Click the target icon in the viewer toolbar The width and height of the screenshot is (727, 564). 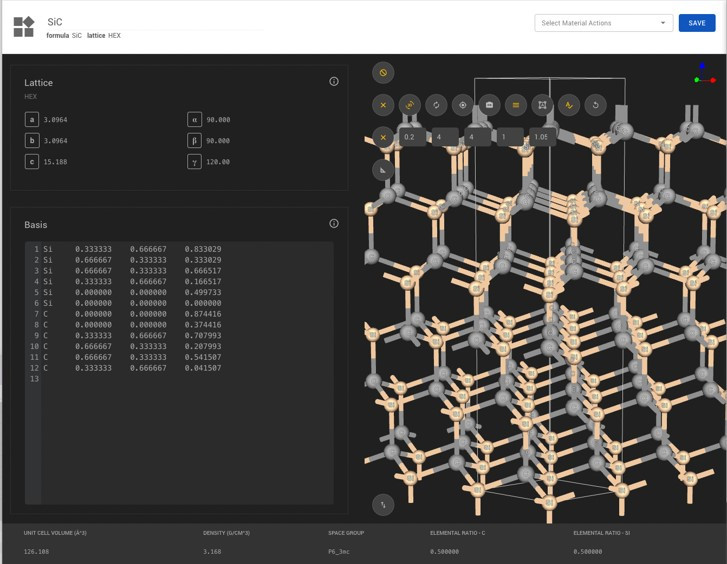[x=463, y=105]
